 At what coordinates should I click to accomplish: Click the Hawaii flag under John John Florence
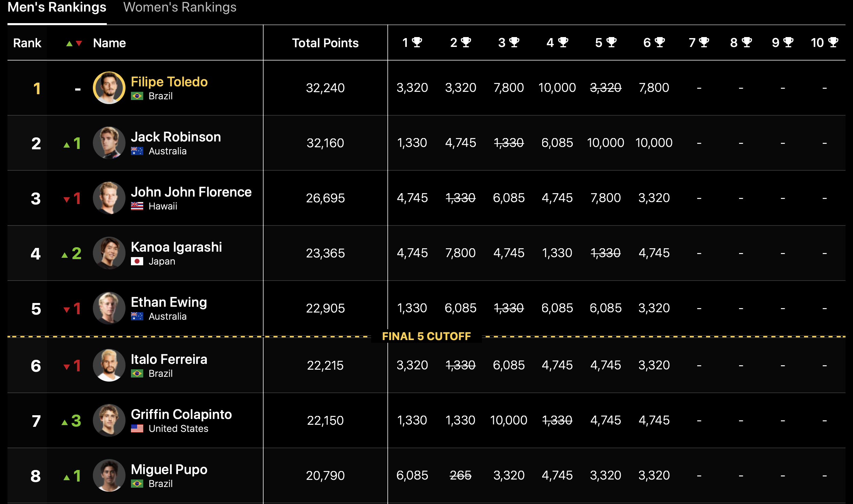[137, 206]
